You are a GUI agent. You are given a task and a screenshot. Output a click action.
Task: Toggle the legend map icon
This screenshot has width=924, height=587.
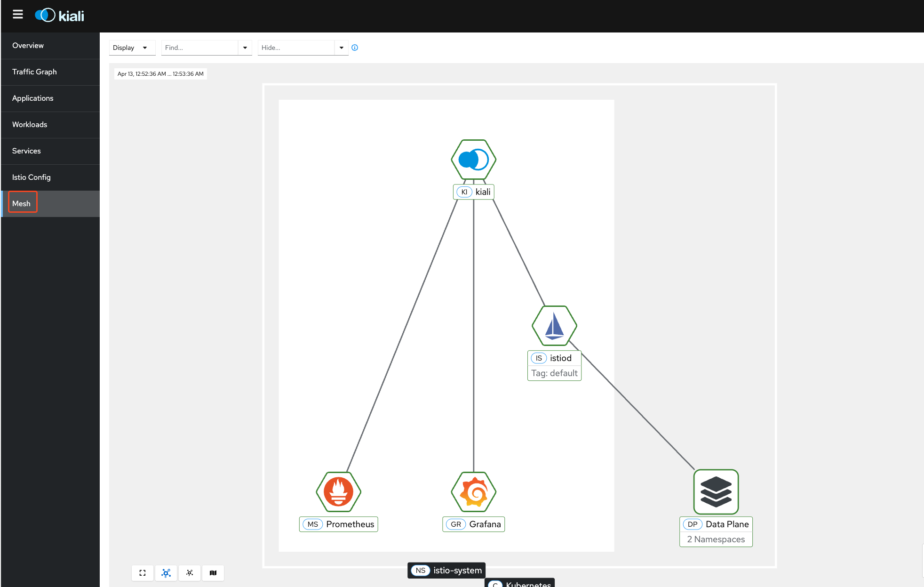point(213,573)
